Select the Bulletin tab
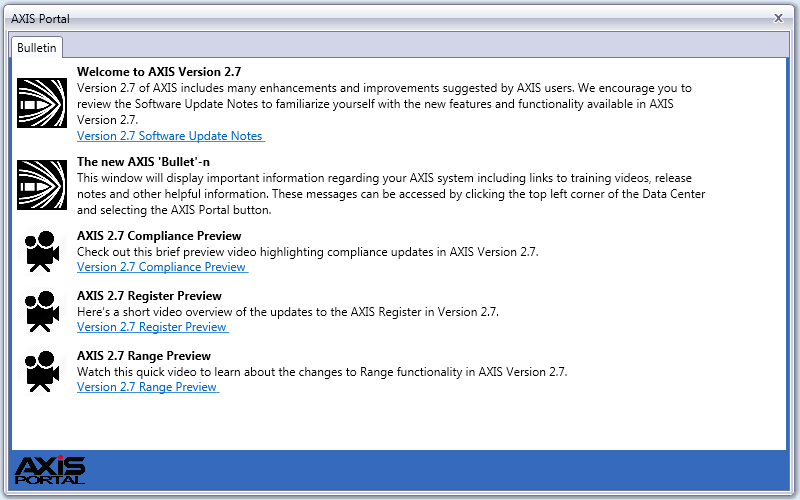Viewport: 800px width, 500px height. 37,47
